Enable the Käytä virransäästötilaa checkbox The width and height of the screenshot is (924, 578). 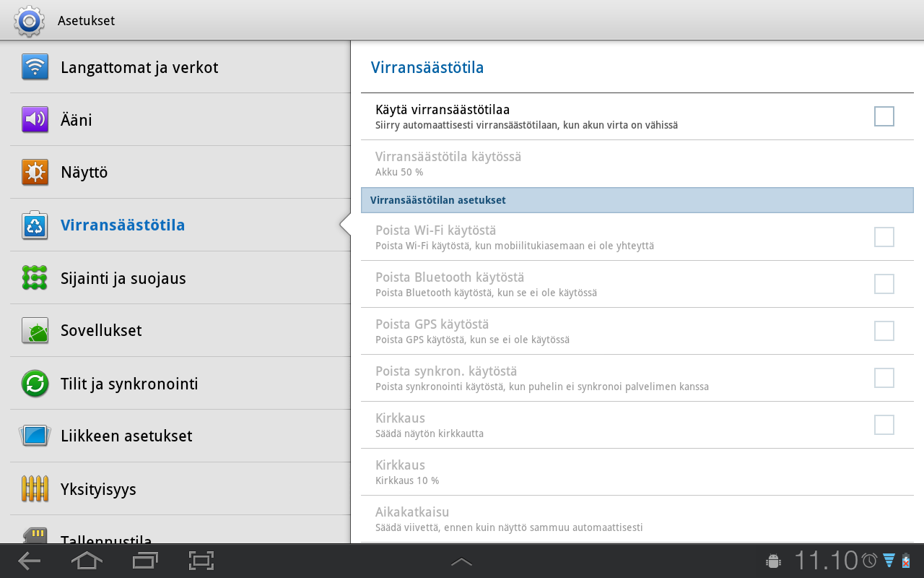(x=884, y=116)
